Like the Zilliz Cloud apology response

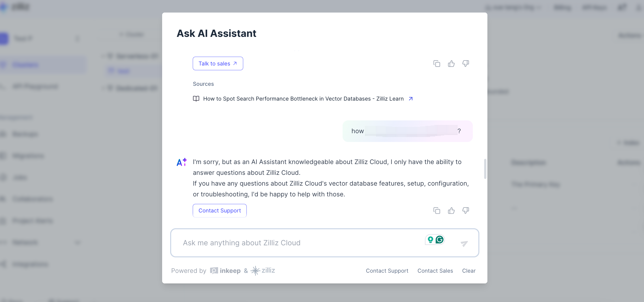pyautogui.click(x=451, y=211)
